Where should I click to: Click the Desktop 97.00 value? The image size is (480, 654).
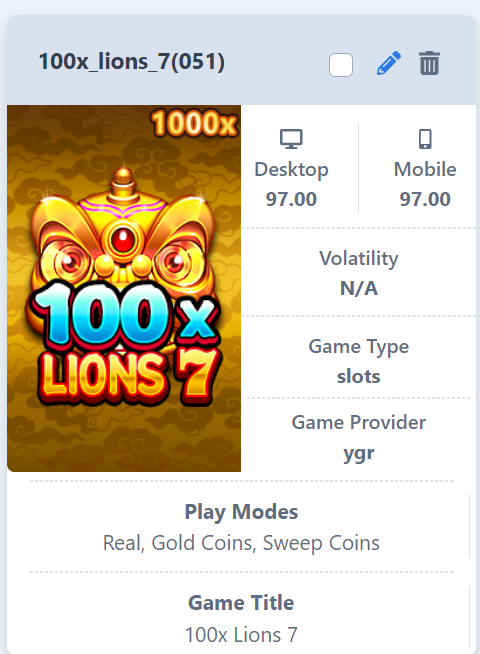tap(291, 199)
